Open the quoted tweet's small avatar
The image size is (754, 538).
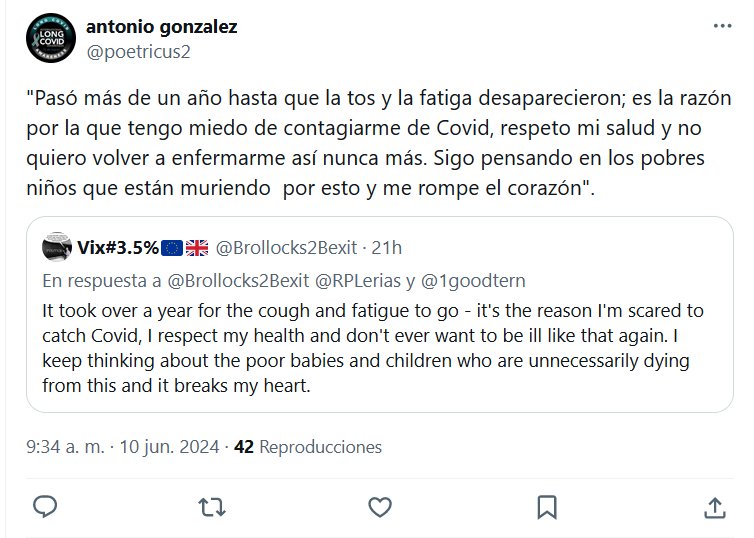[56, 247]
